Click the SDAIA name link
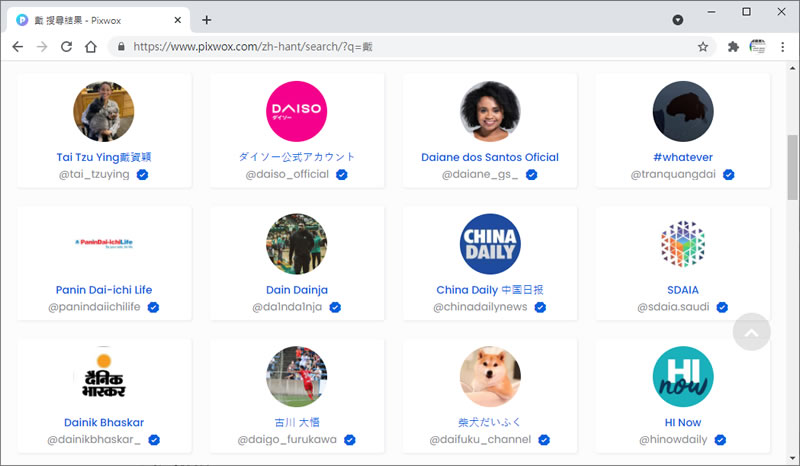 point(683,290)
